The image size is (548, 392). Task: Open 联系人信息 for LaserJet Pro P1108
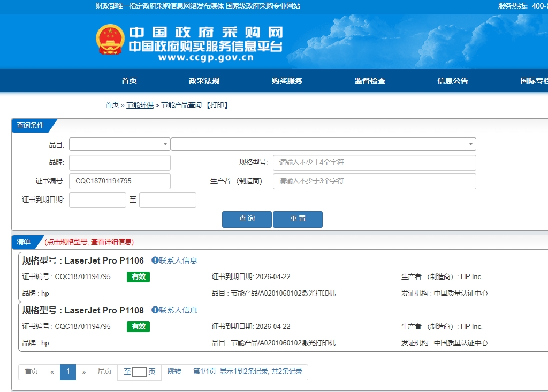[178, 310]
